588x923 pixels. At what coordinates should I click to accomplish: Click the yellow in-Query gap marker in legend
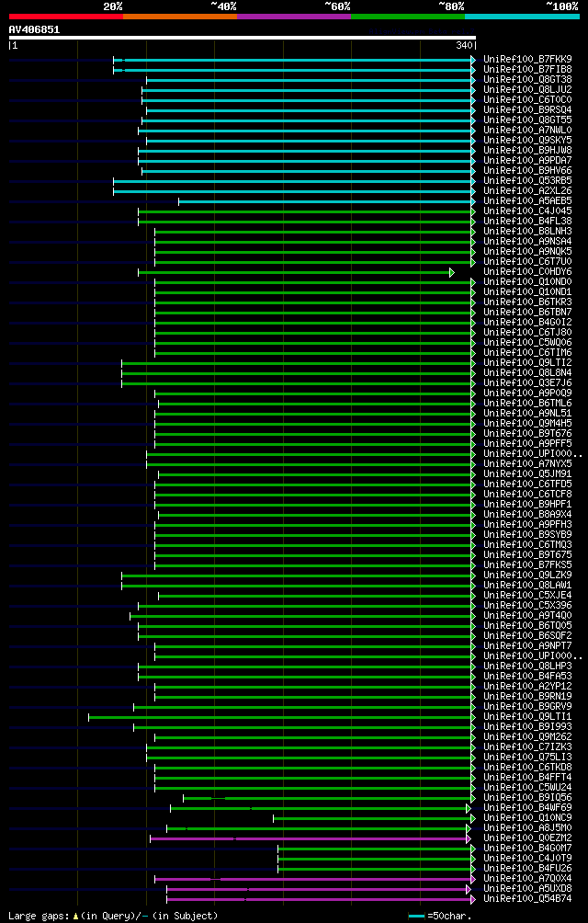click(76, 917)
